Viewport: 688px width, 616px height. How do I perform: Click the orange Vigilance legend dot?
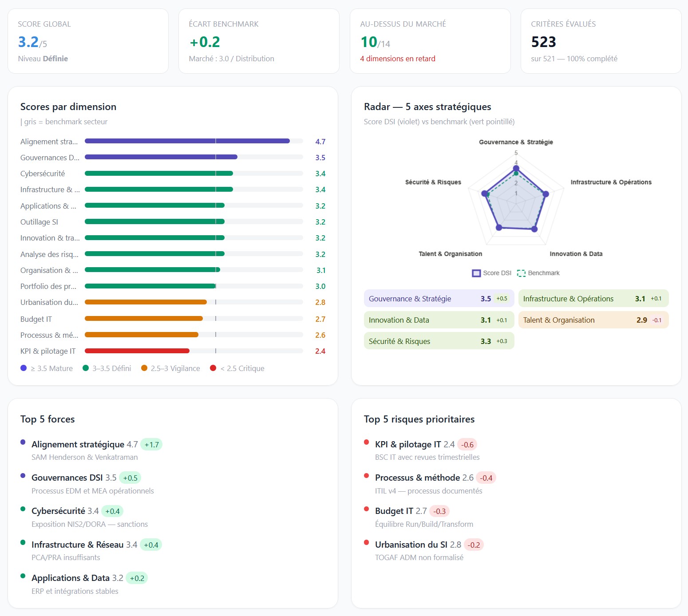pos(144,368)
